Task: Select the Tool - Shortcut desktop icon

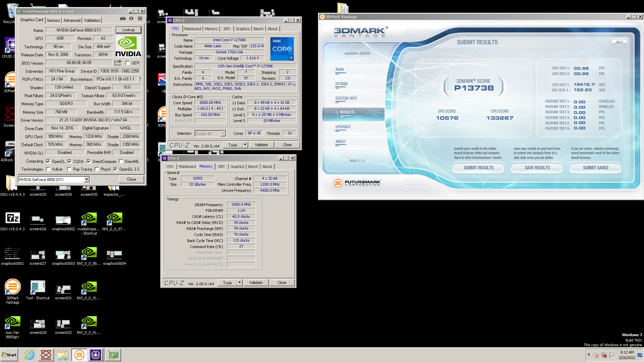Action: coord(38,290)
